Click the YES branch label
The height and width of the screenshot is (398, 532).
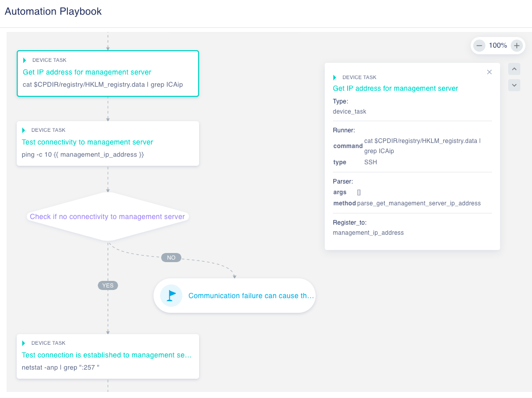pyautogui.click(x=108, y=285)
